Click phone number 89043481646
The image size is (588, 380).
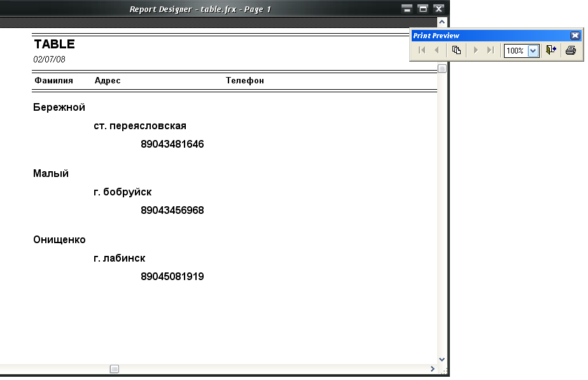pos(172,144)
